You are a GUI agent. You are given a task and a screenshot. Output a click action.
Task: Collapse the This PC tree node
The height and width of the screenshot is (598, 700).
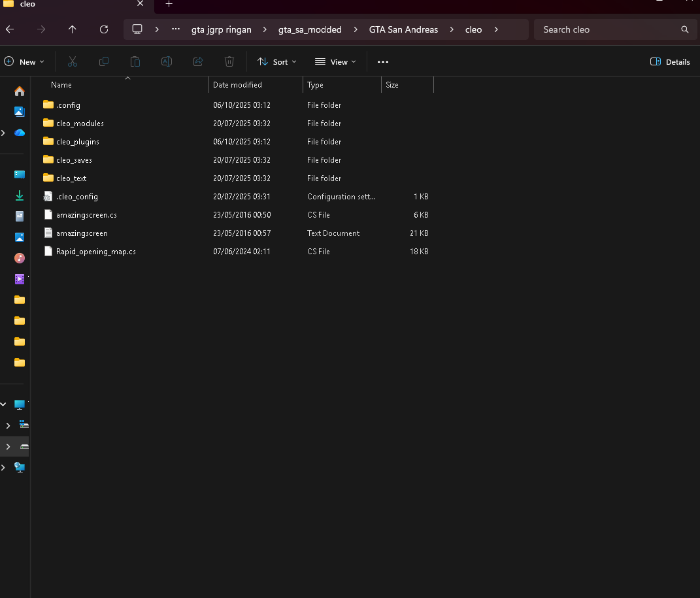[3, 405]
